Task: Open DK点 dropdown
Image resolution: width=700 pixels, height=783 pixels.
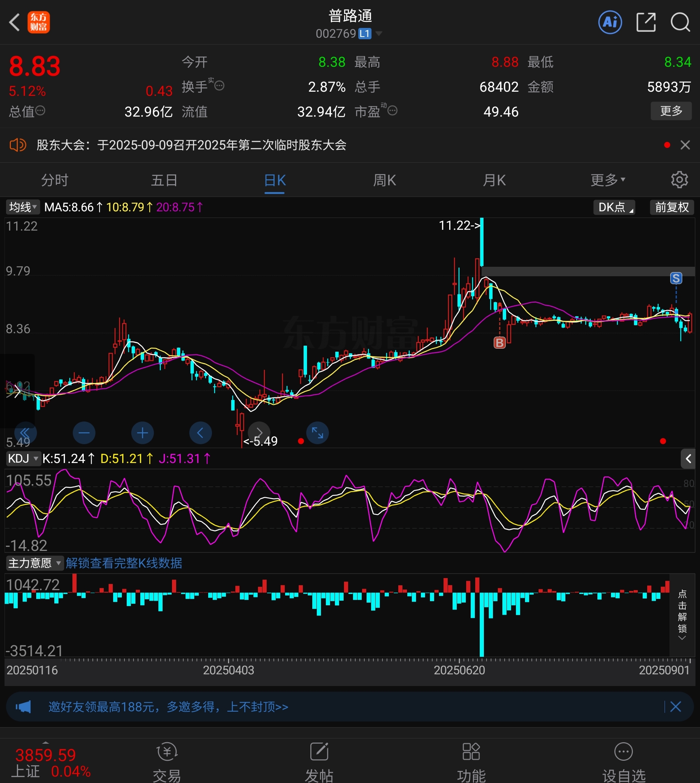Action: [x=614, y=208]
